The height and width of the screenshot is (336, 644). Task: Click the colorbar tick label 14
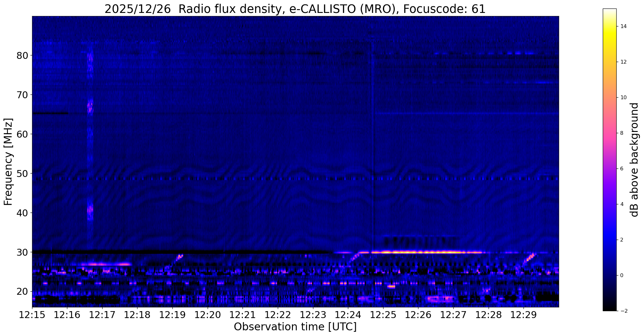[x=623, y=26]
